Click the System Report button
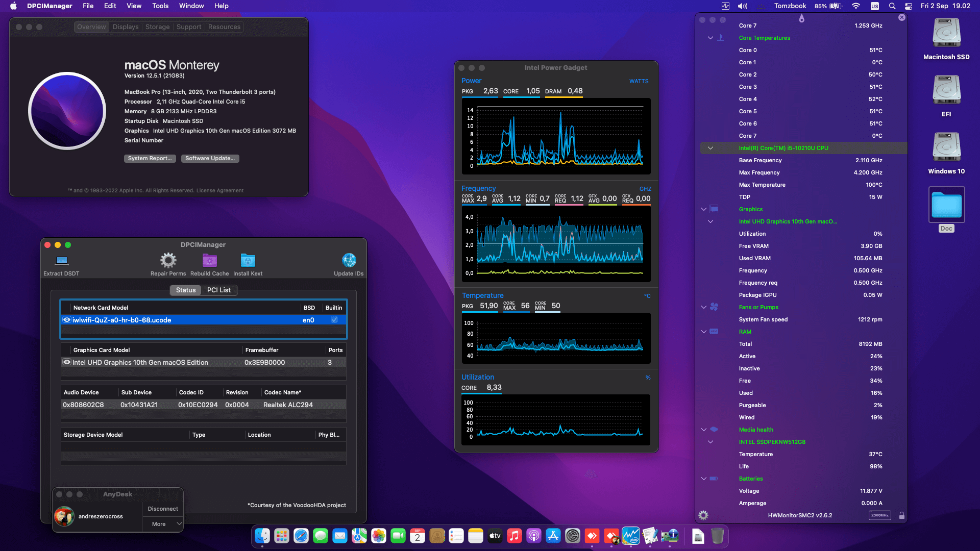The width and height of the screenshot is (980, 551). [x=150, y=159]
